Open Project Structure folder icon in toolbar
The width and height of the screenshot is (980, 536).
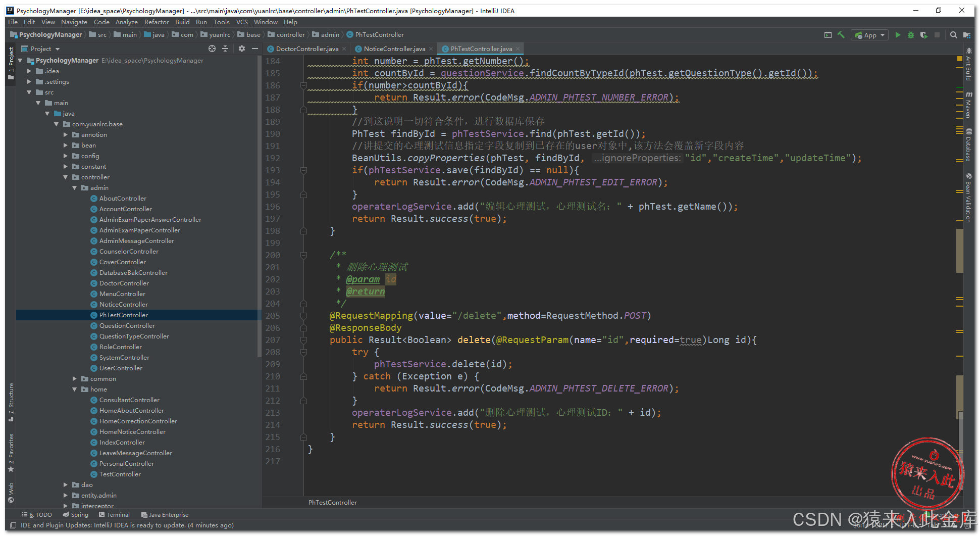click(967, 35)
